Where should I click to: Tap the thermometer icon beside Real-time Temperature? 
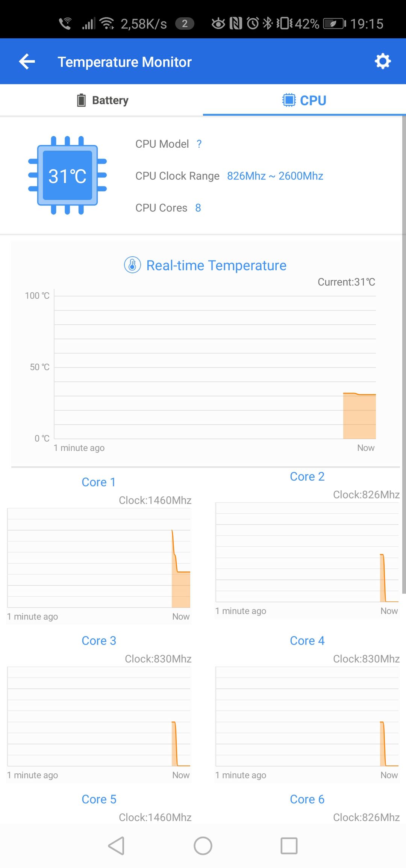132,265
